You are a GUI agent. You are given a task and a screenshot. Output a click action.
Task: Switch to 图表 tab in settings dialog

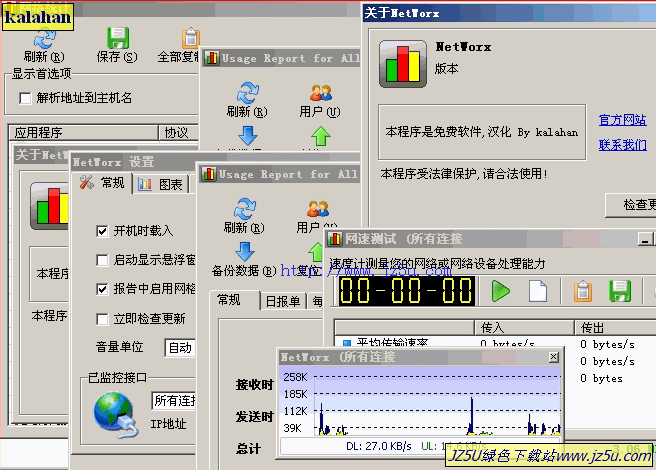pos(161,185)
